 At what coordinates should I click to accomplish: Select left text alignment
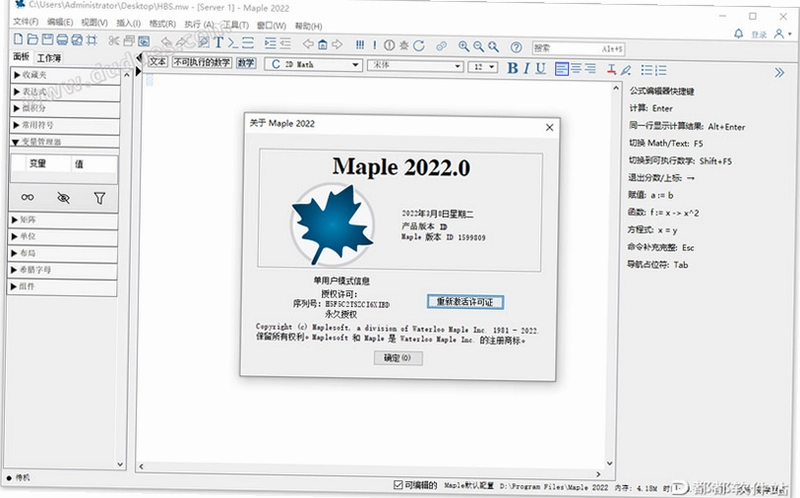pos(562,69)
